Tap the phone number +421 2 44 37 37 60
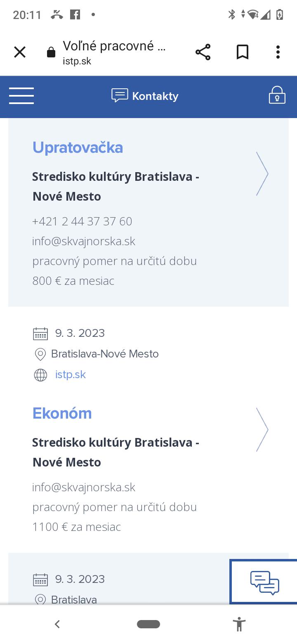The image size is (297, 644). (82, 221)
